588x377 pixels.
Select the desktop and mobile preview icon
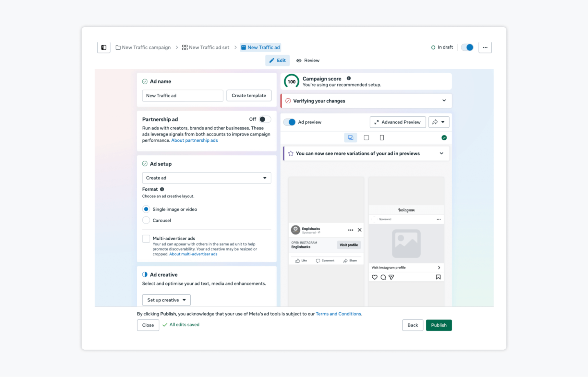tap(350, 138)
